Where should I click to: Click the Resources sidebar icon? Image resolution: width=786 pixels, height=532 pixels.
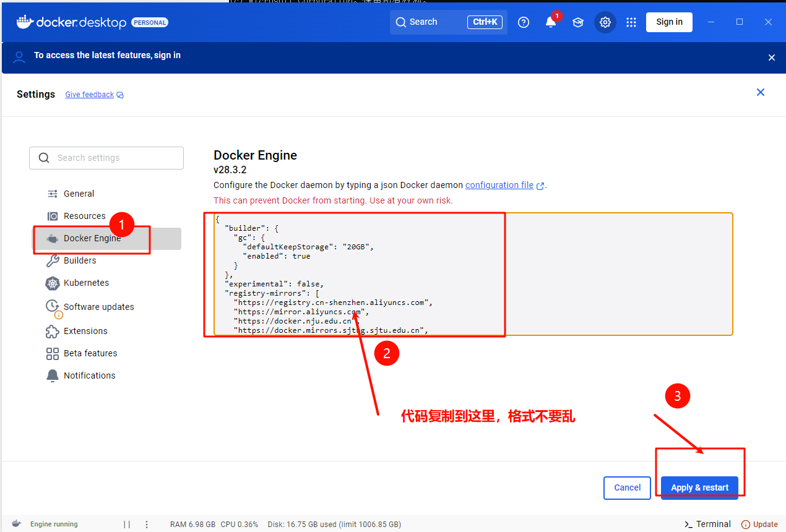pyautogui.click(x=53, y=216)
